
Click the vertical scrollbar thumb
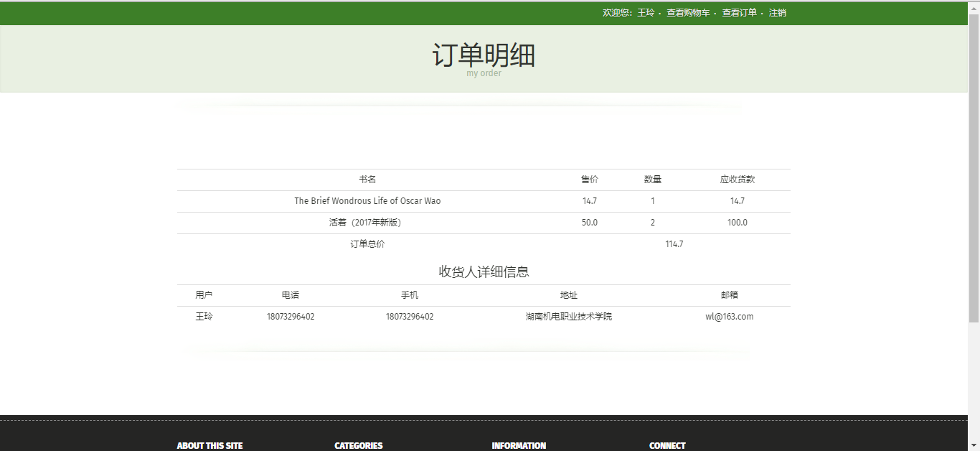974,167
